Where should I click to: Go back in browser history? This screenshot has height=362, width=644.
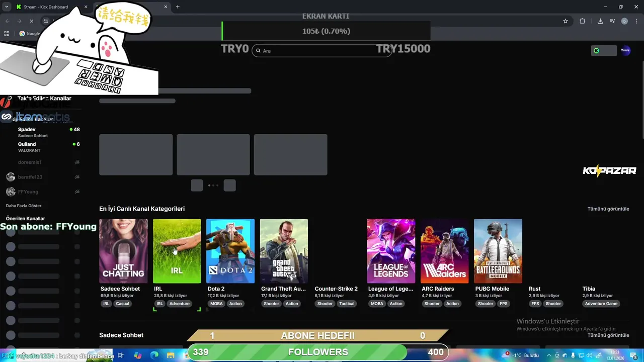tap(7, 21)
